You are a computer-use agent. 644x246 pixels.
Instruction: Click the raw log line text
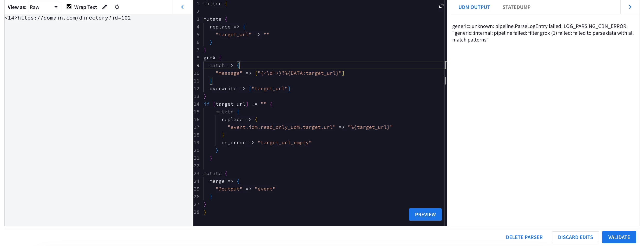[x=68, y=18]
